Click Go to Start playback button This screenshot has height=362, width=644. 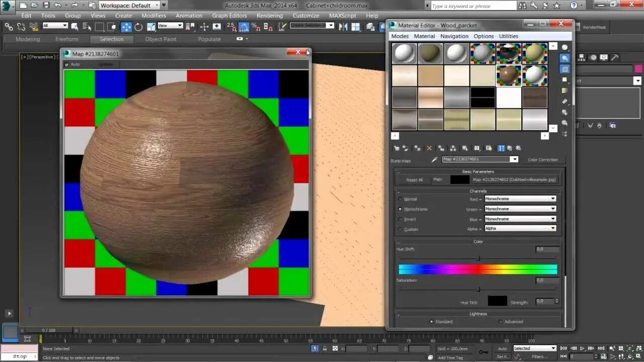coord(564,348)
